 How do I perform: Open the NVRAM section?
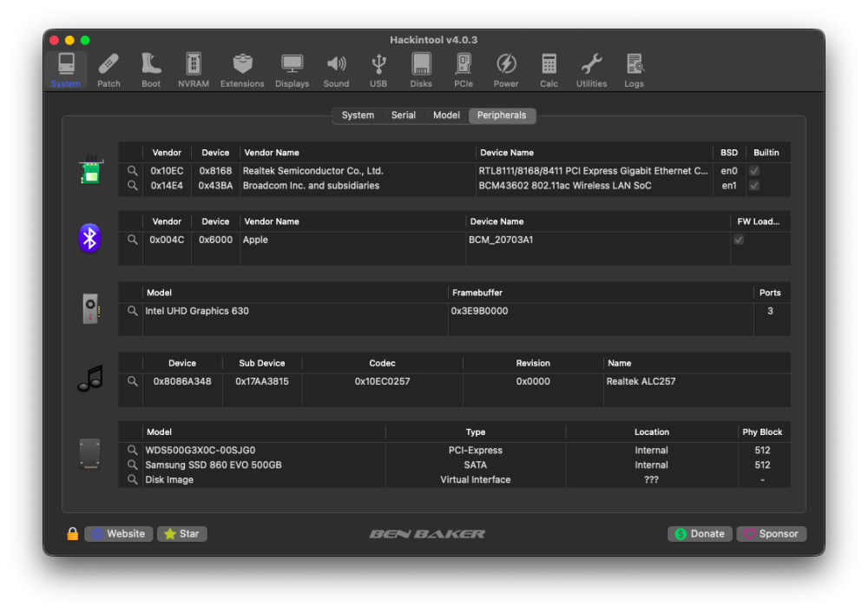pos(194,69)
